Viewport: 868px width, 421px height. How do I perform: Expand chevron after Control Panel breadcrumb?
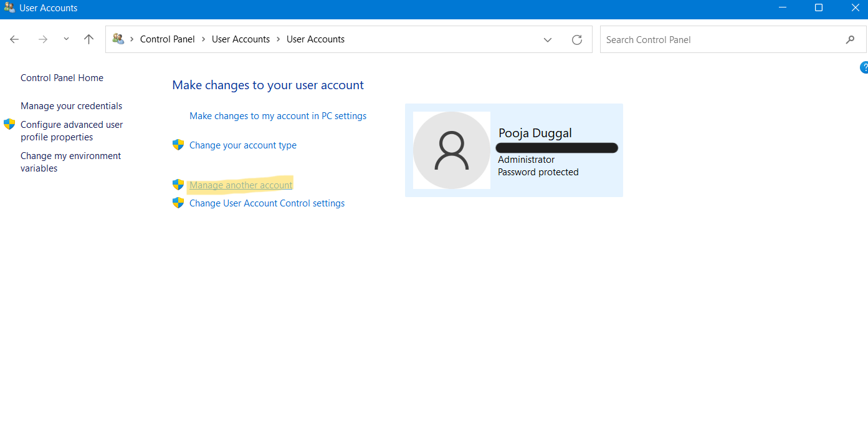point(203,39)
